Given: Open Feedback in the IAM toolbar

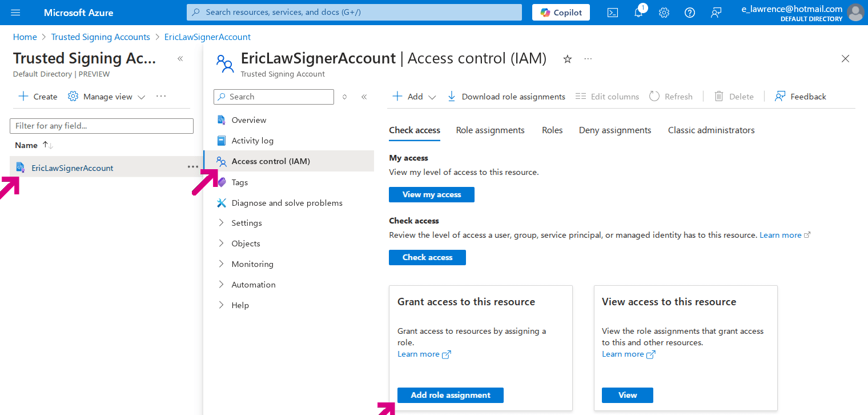Looking at the screenshot, I should pyautogui.click(x=801, y=97).
